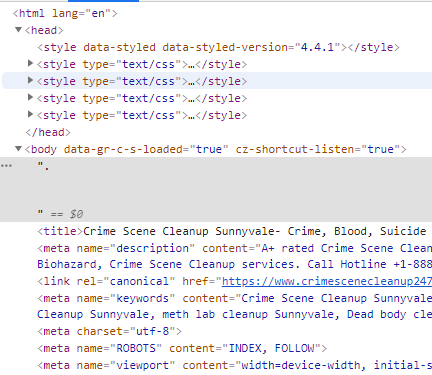Image resolution: width=432 pixels, height=375 pixels.
Task: Collapse the <body> element triangle
Action: click(19, 149)
